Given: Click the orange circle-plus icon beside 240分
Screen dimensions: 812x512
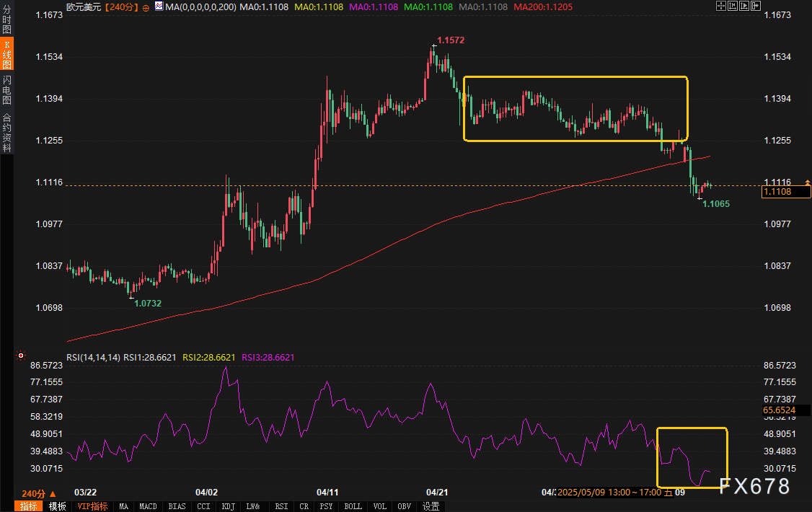Looking at the screenshot, I should tap(146, 6).
